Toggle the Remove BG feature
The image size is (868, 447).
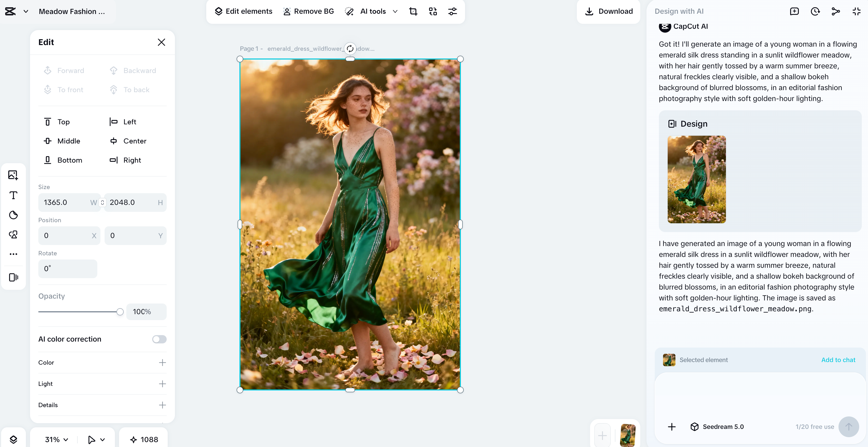click(308, 11)
